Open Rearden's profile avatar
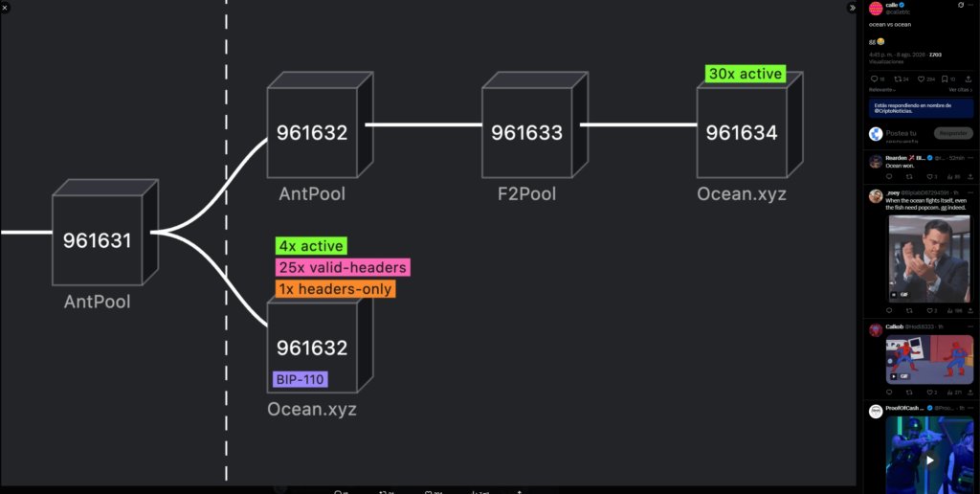Screen dimensions: 980x494 tap(876, 162)
